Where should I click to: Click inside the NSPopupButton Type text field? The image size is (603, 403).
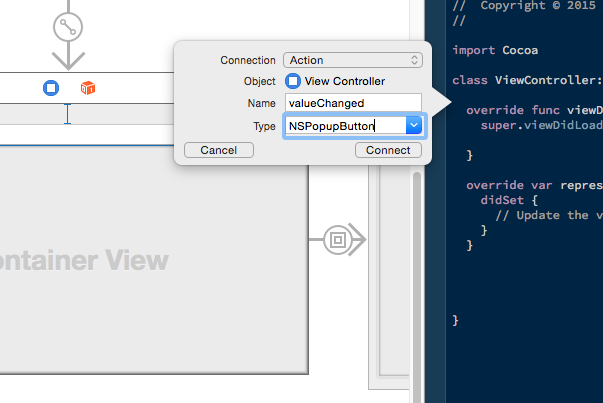coord(343,125)
